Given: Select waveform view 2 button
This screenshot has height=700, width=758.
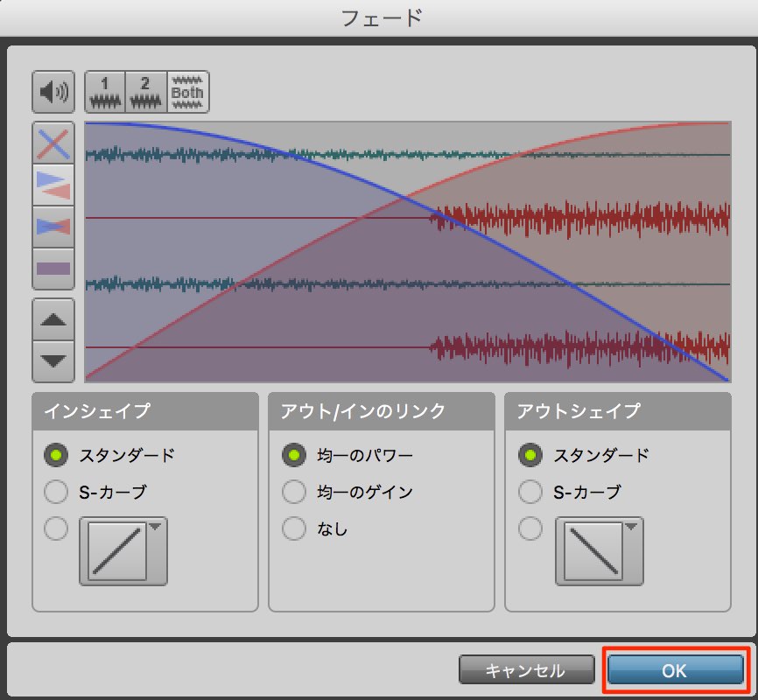Looking at the screenshot, I should [x=146, y=92].
